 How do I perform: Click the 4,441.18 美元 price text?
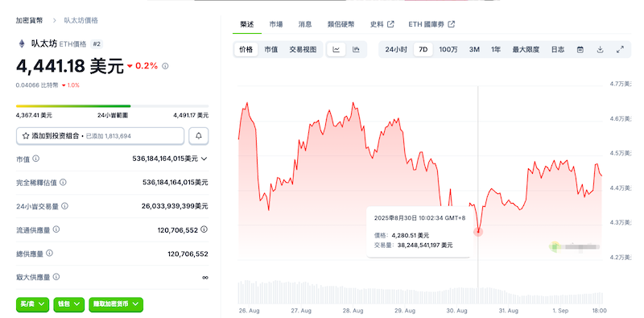(70, 66)
